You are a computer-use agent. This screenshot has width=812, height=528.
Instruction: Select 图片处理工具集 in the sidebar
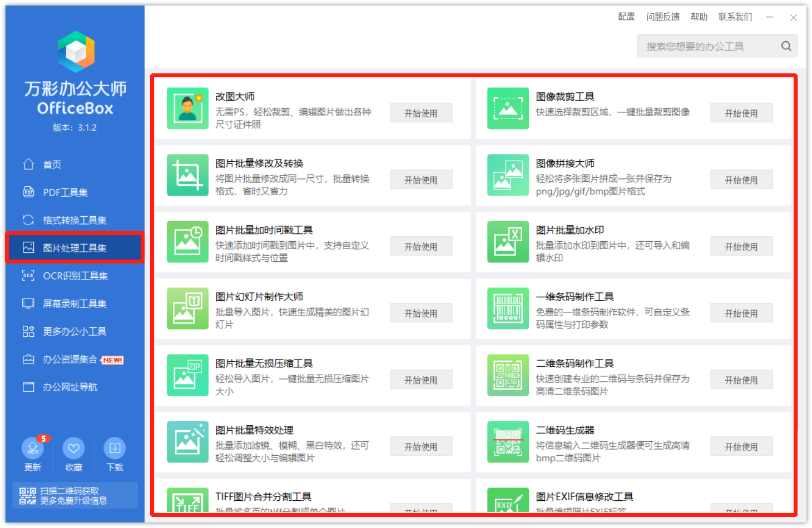(75, 248)
